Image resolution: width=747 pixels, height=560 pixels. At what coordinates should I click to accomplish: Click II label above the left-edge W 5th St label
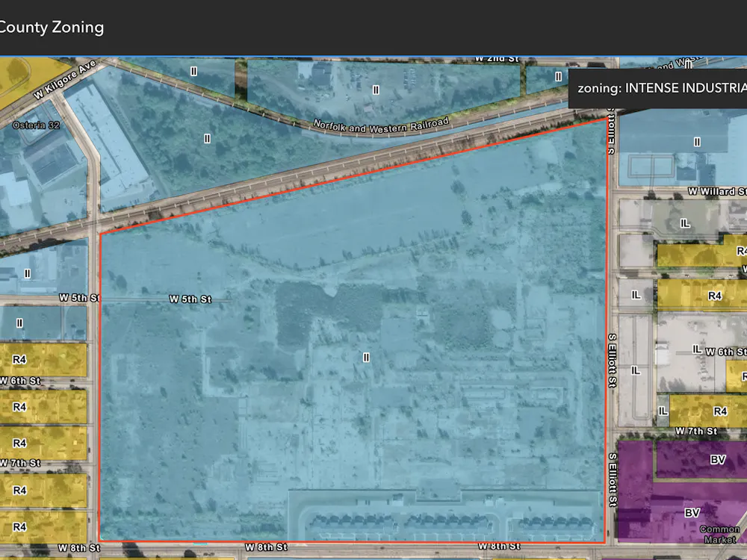pyautogui.click(x=28, y=274)
